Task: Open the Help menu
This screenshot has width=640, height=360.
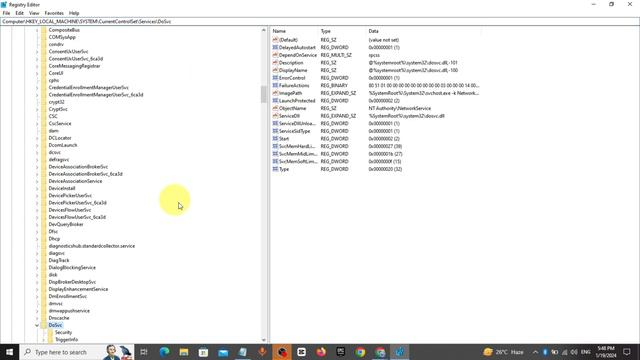Action: click(74, 13)
